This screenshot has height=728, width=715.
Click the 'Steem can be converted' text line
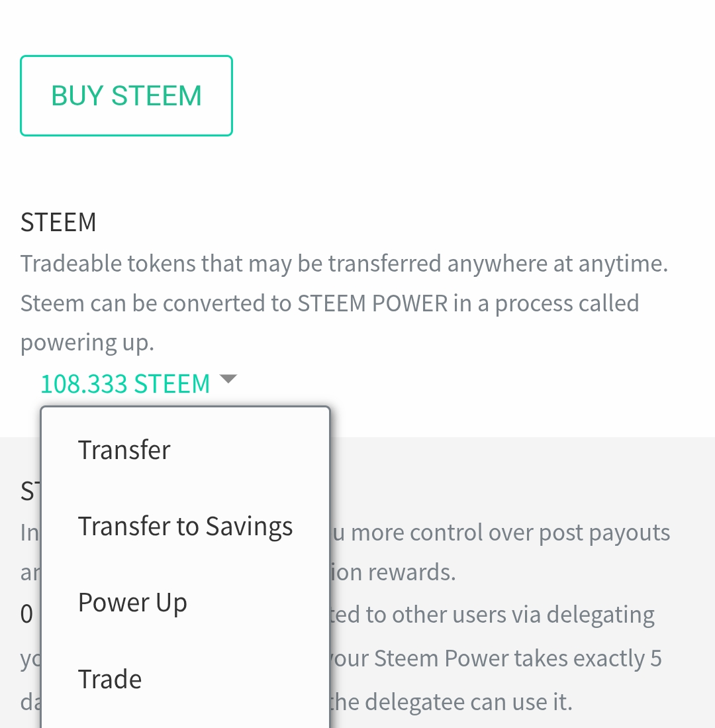[x=330, y=303]
